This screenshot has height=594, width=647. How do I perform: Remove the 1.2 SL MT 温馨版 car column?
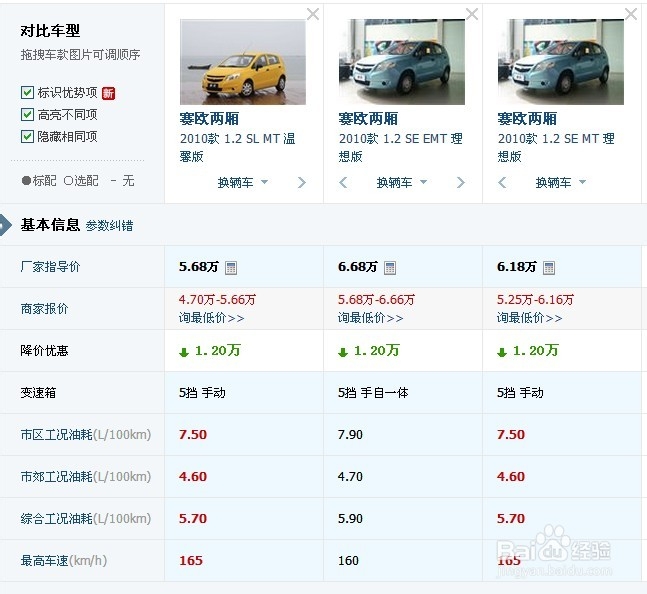point(313,14)
